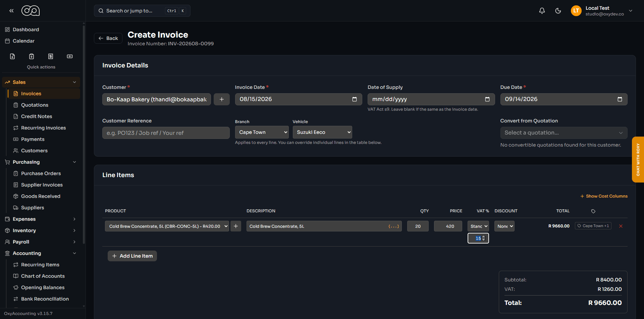Open the Convert from Quotation dropdown
The image size is (644, 319).
[x=564, y=133]
